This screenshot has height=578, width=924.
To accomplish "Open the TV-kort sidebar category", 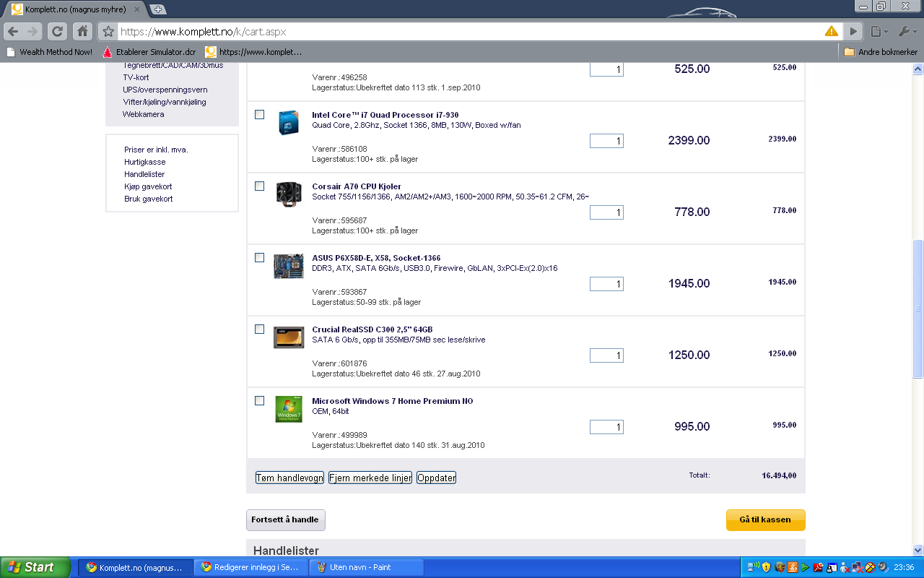I will (x=136, y=77).
